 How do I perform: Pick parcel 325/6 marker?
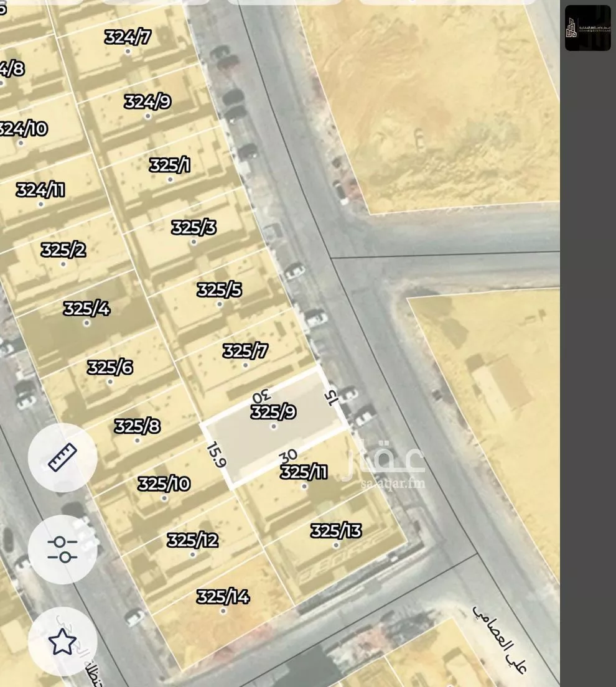110,381
